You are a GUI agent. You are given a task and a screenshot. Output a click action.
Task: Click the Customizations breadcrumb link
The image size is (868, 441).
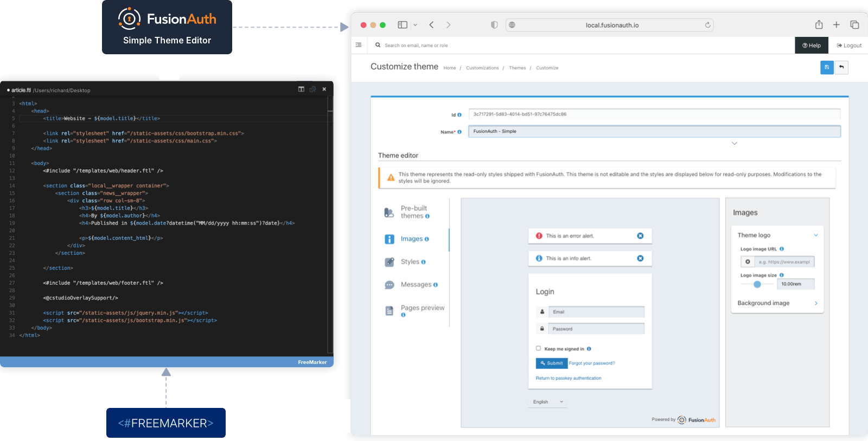[482, 68]
